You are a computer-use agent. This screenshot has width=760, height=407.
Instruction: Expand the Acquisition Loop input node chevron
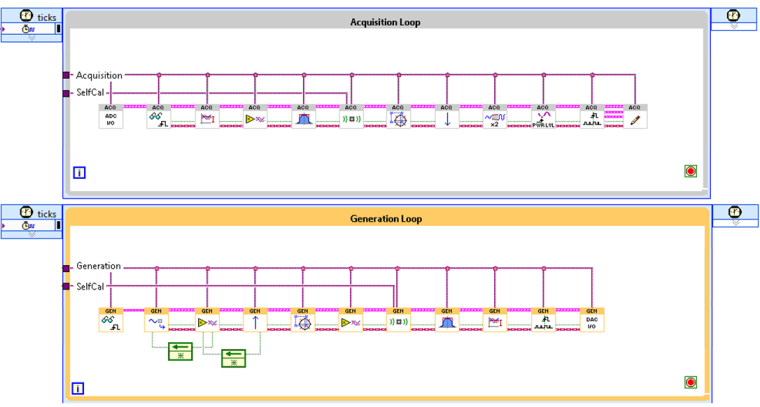pyautogui.click(x=32, y=38)
